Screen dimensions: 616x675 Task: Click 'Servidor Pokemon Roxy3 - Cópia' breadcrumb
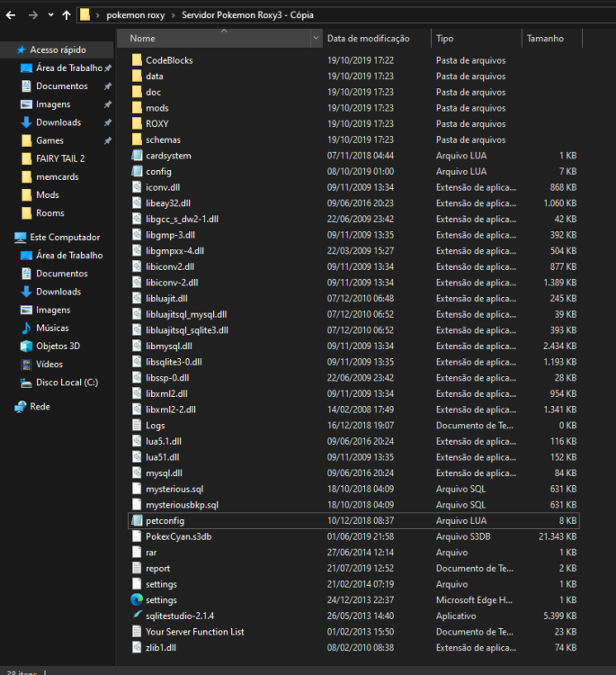pos(247,15)
